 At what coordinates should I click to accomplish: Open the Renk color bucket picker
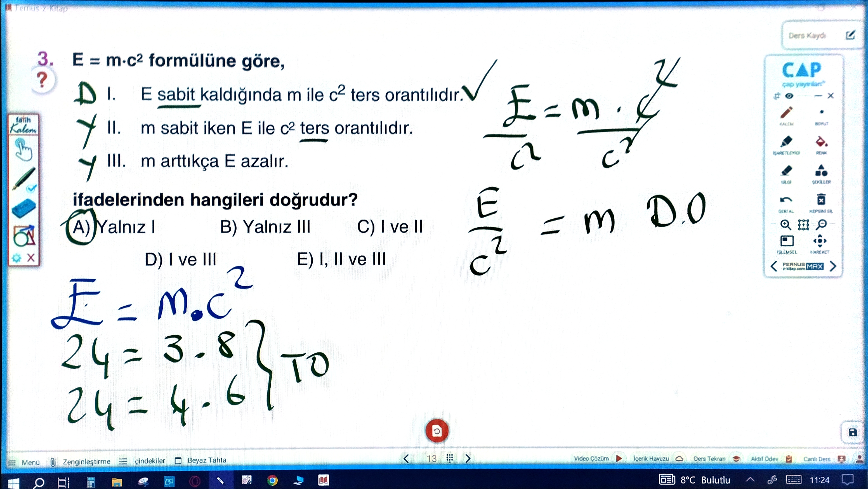pos(821,142)
